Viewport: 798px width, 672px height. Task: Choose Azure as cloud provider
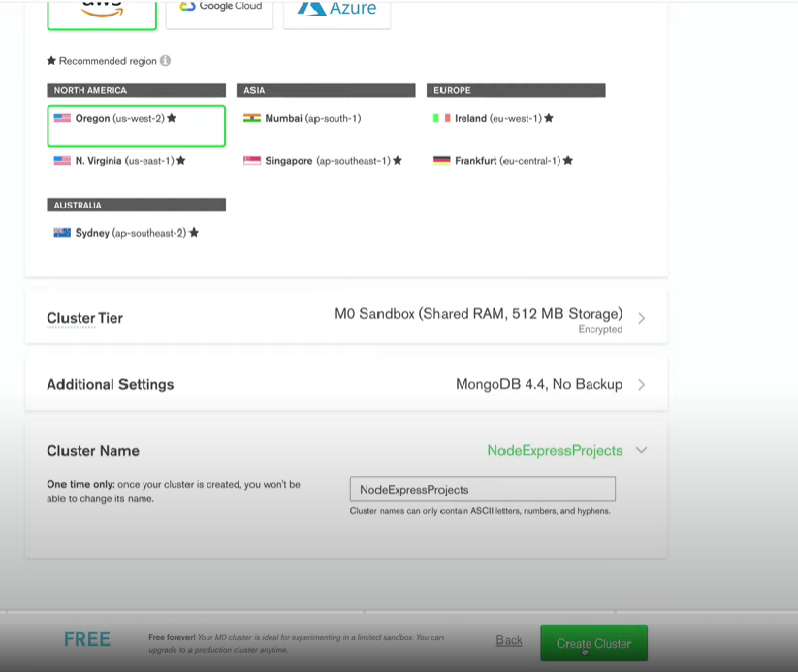pos(336,14)
